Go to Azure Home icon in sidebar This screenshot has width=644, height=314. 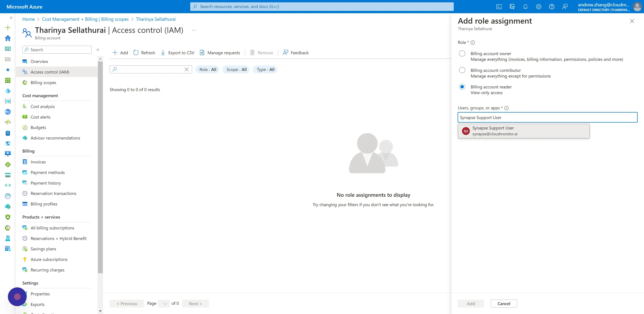tap(8, 38)
